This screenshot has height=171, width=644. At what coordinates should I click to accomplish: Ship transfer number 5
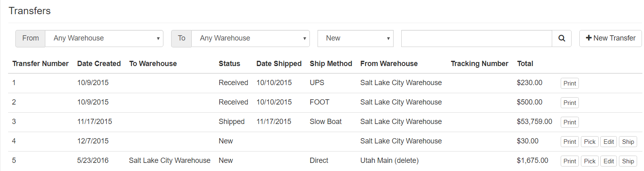(628, 161)
